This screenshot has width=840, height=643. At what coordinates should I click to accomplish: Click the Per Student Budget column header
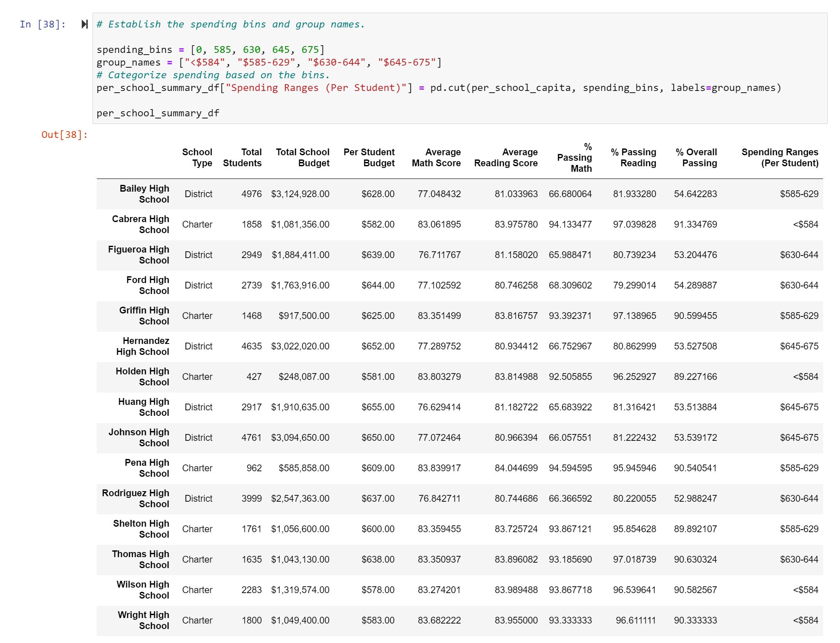[368, 157]
